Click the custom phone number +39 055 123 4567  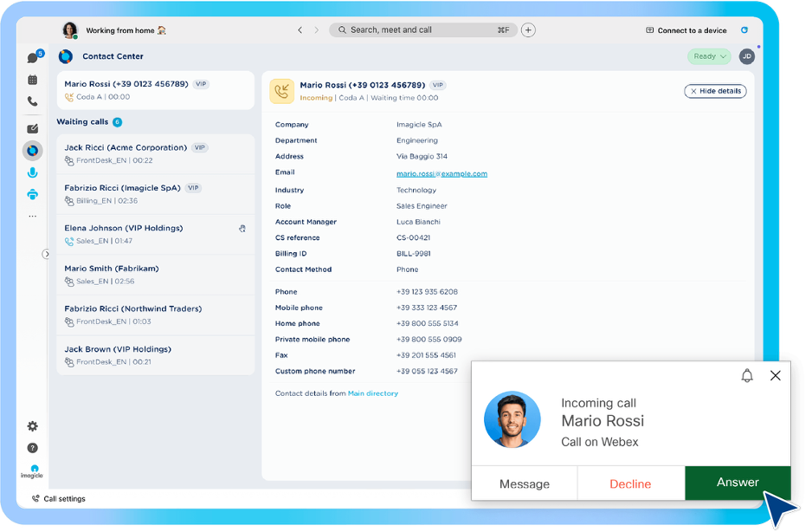click(x=427, y=371)
